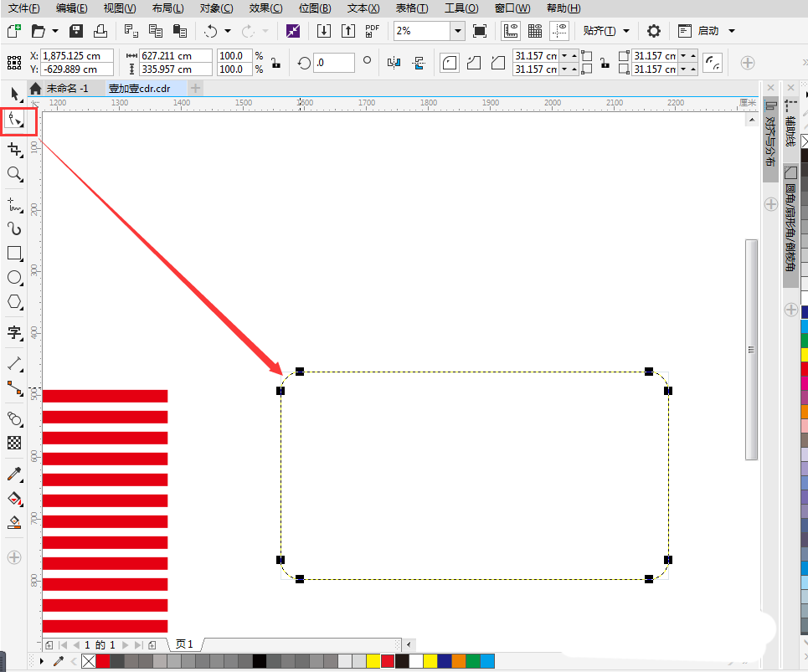Image resolution: width=808 pixels, height=672 pixels.
Task: Click the Undo button
Action: 210,31
